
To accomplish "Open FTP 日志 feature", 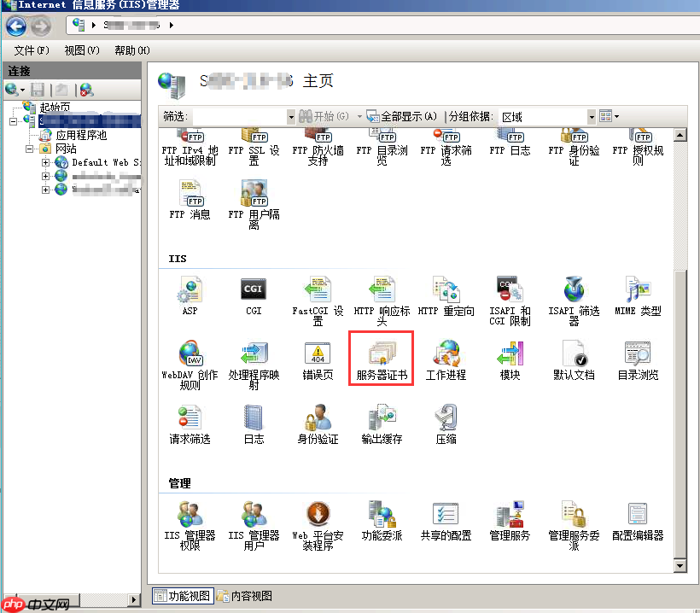I will [510, 143].
